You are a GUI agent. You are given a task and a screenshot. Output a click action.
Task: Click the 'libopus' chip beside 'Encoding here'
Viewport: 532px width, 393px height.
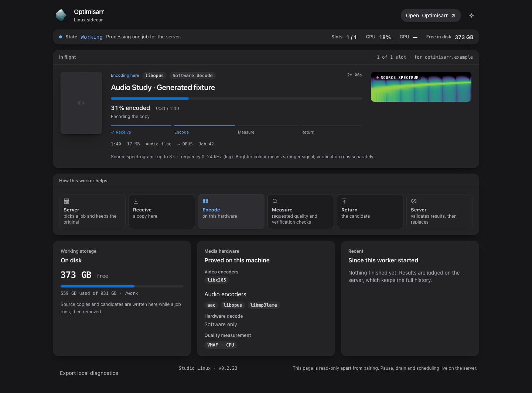[154, 76]
